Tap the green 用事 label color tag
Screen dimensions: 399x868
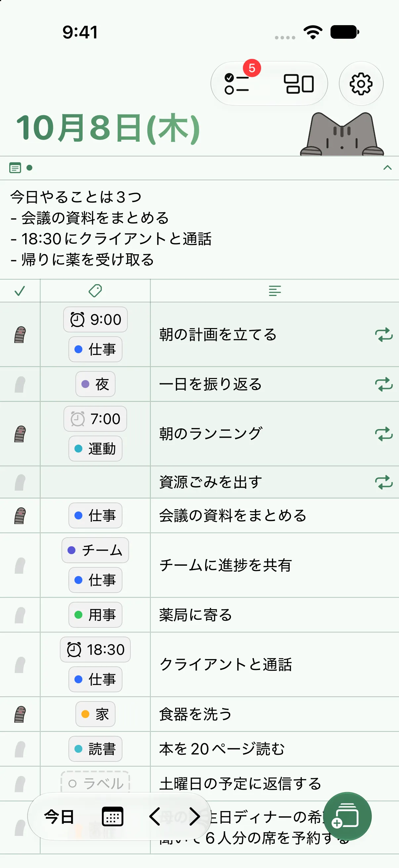coord(95,615)
